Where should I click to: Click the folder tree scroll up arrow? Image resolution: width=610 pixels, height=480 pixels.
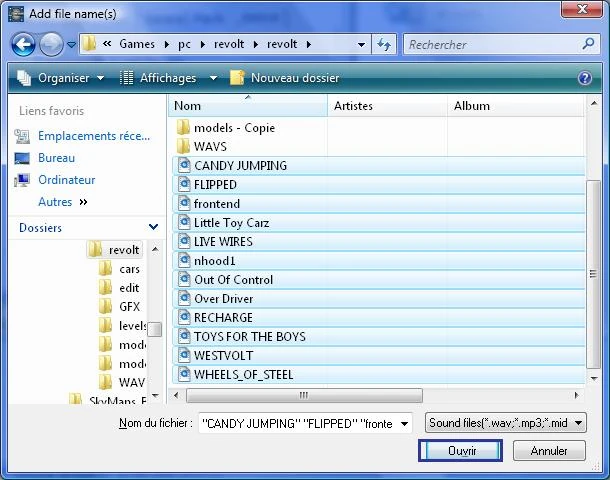tap(155, 249)
